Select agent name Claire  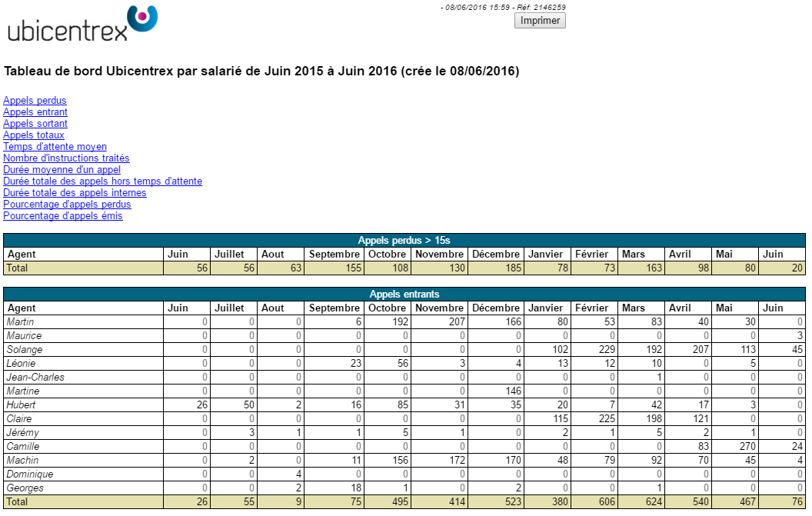tap(19, 418)
